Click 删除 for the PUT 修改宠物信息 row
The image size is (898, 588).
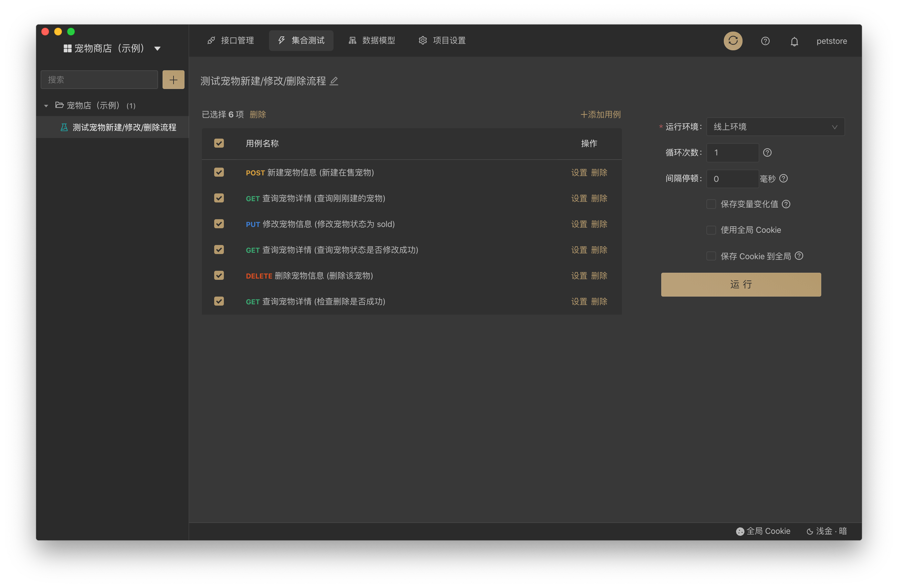tap(599, 224)
